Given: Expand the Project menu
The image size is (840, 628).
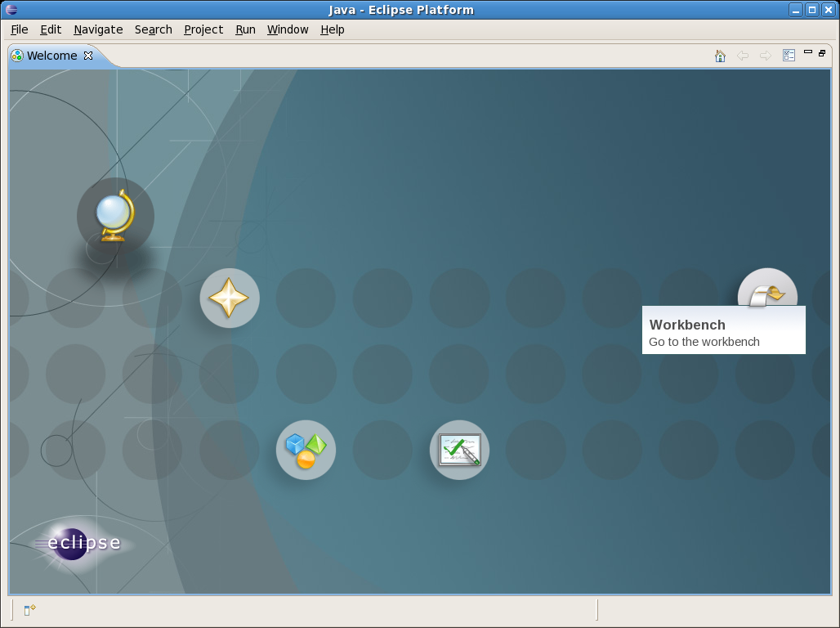Looking at the screenshot, I should pyautogui.click(x=203, y=29).
